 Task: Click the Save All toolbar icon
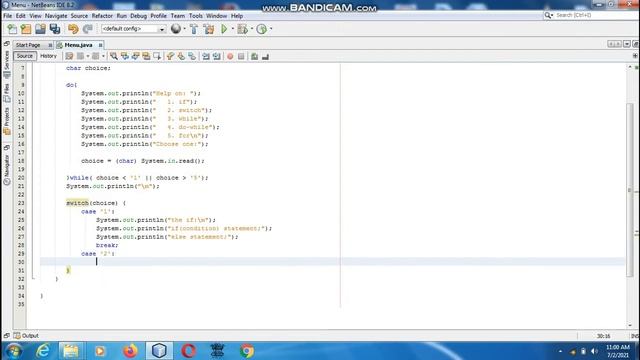(x=55, y=29)
